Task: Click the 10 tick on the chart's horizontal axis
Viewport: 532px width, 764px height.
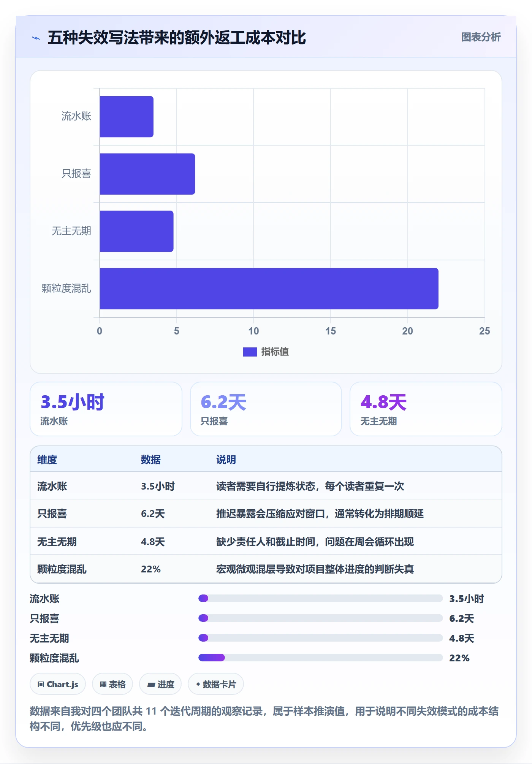Action: pos(253,331)
